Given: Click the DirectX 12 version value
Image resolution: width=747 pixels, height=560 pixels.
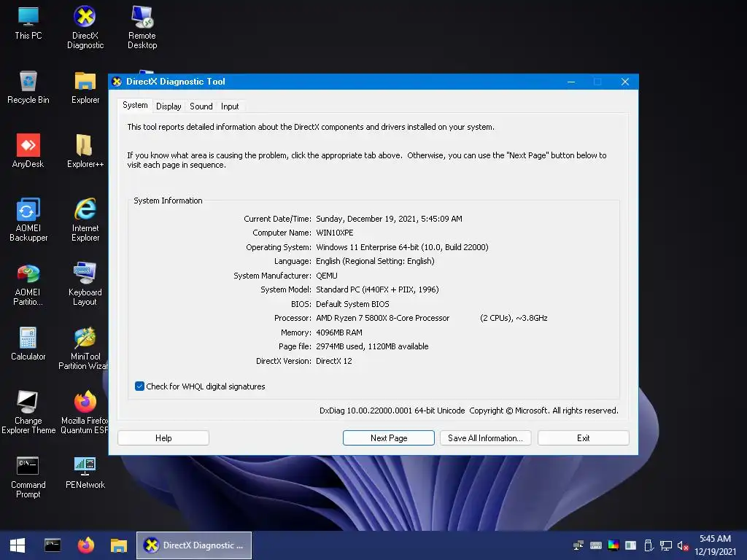Looking at the screenshot, I should pos(334,361).
